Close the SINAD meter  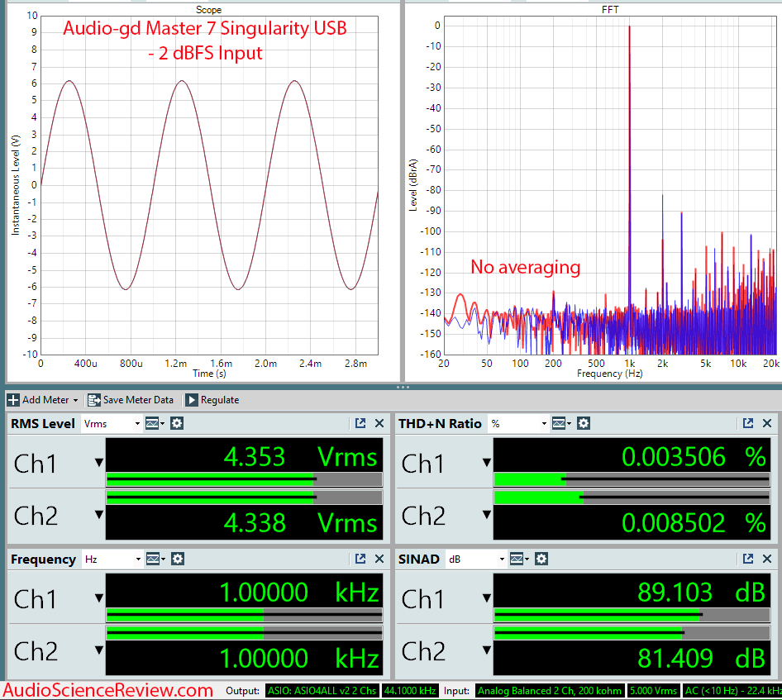(x=767, y=559)
